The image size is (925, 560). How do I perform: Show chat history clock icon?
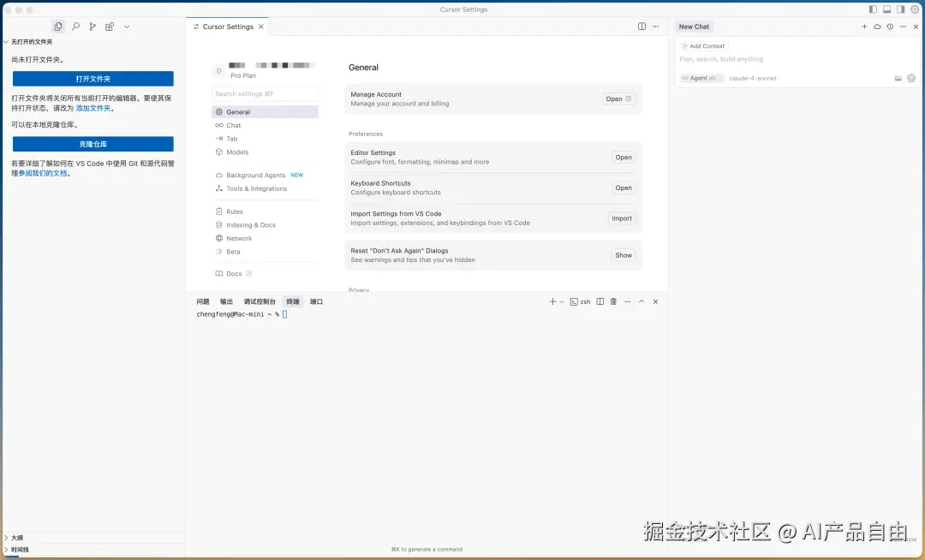pos(890,27)
